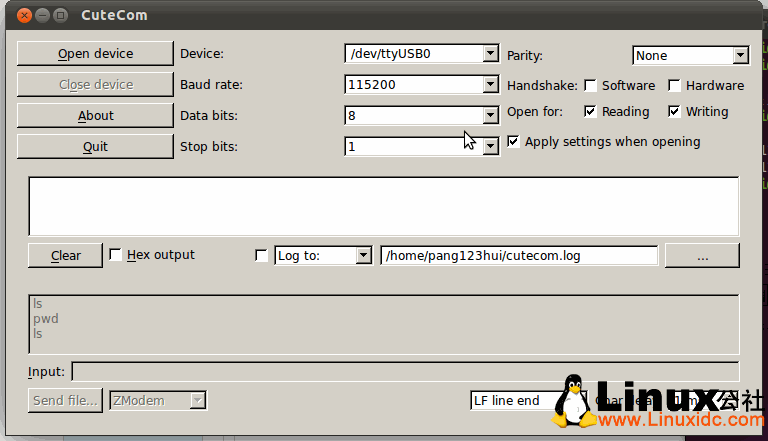Toggle the Reading checkbox
Screen dimensions: 768x441
[590, 112]
